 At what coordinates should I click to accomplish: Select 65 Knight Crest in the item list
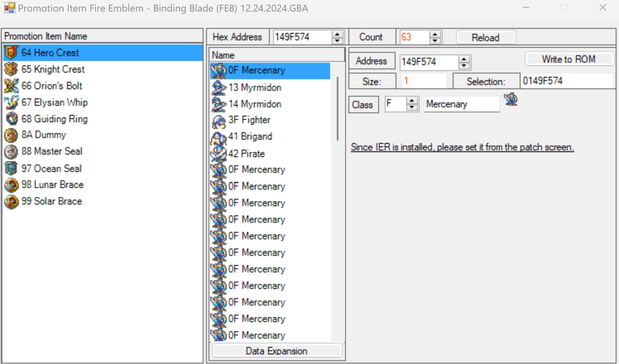[103, 69]
